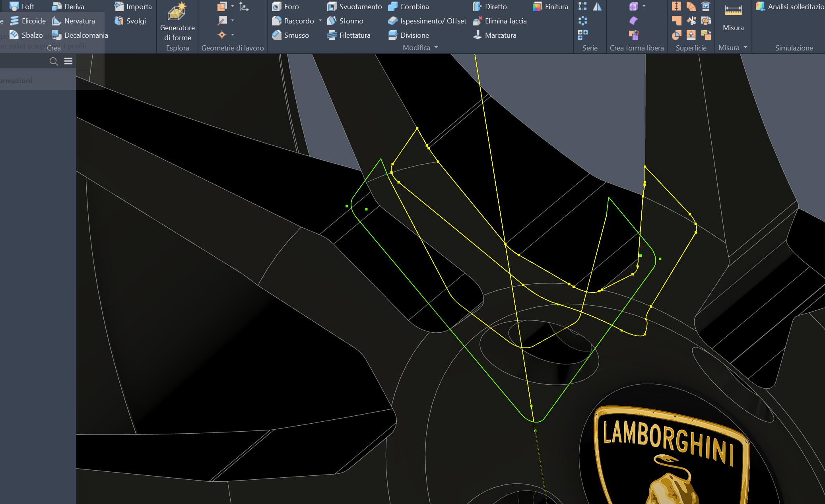This screenshot has height=504, width=825.
Task: Select the Elimina faccia tool
Action: pyautogui.click(x=499, y=21)
